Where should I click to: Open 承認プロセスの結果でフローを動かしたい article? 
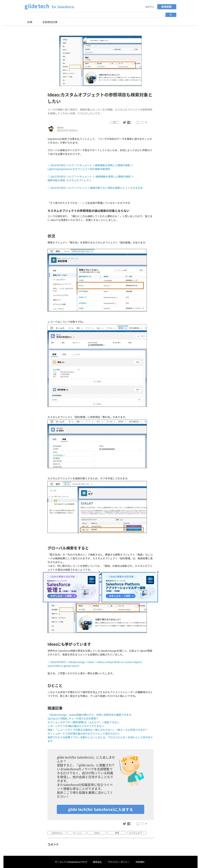click(x=100, y=739)
